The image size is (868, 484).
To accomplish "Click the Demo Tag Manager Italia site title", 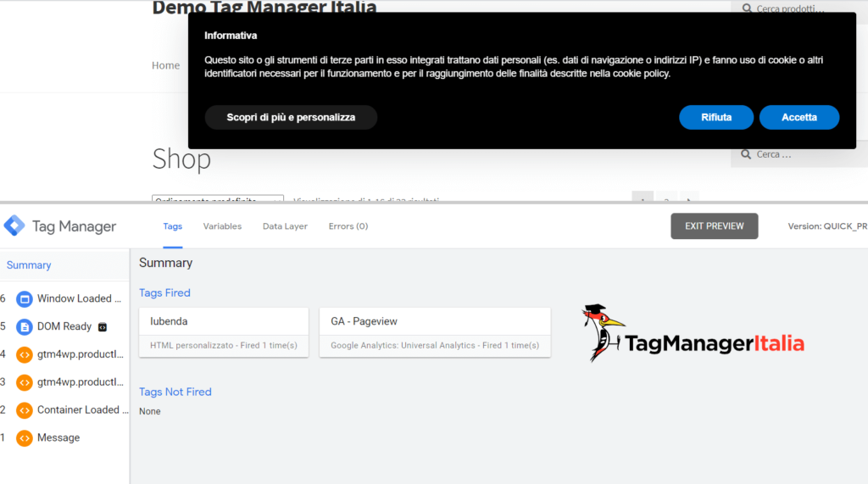I will pos(264,7).
